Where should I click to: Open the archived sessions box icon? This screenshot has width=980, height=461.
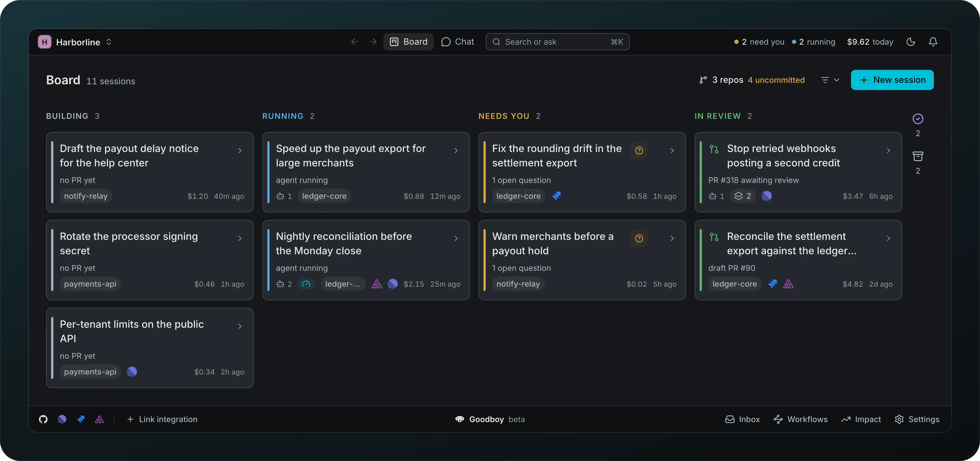[x=918, y=156]
